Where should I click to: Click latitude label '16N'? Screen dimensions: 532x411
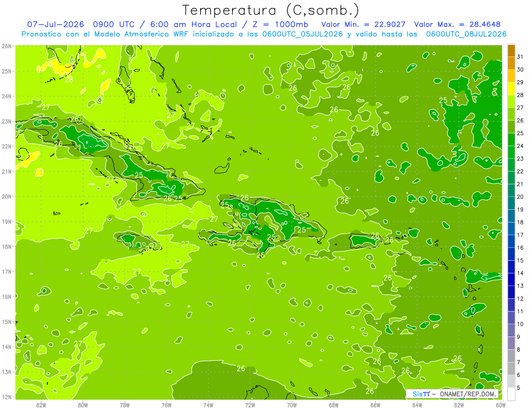pos(7,297)
